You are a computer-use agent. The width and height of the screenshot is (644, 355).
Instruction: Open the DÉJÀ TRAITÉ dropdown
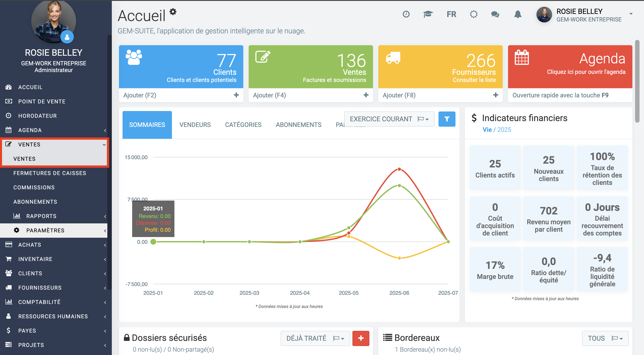(315, 338)
